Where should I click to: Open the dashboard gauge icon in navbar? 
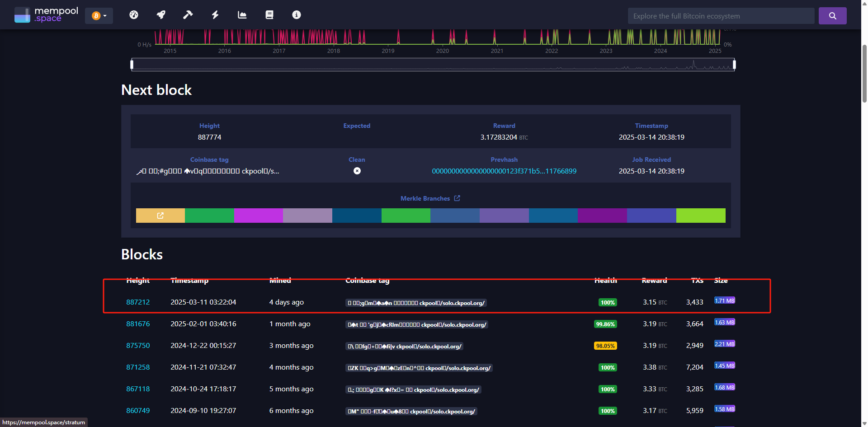click(x=133, y=15)
